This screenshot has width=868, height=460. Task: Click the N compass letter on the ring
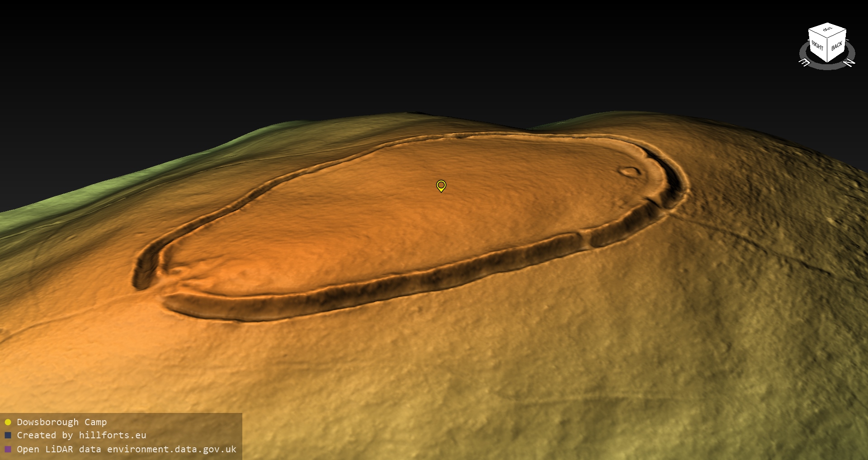click(x=849, y=62)
